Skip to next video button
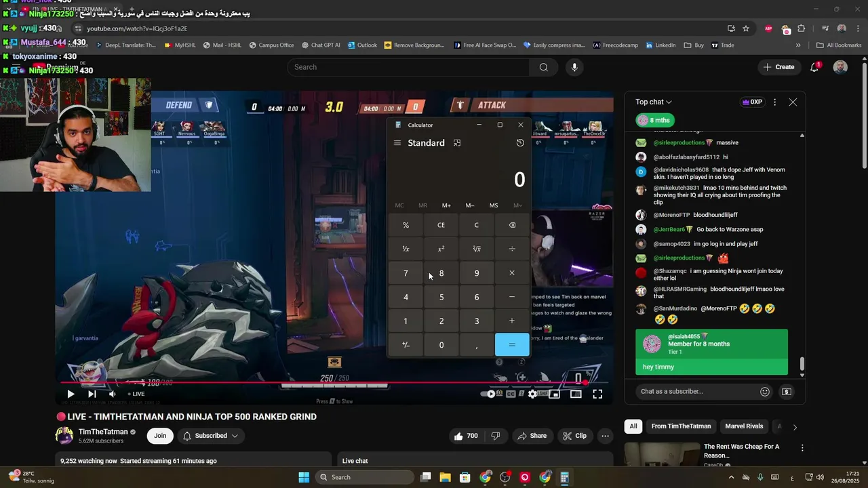 (x=92, y=394)
